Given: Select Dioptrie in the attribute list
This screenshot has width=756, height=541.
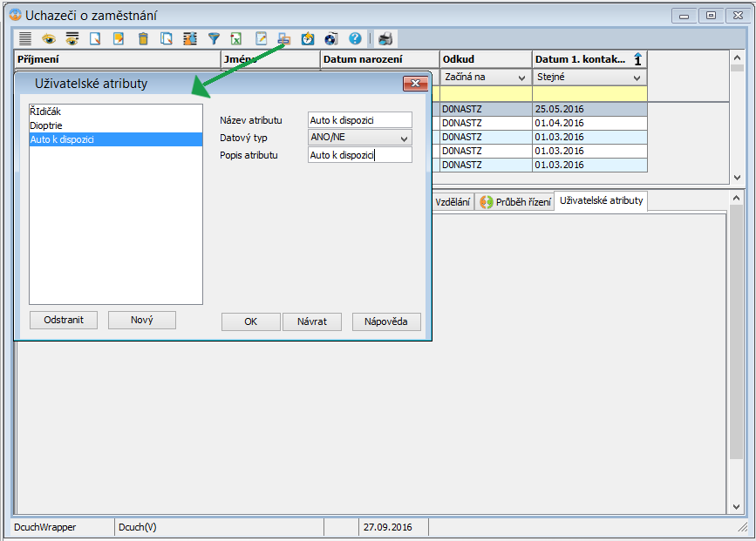Looking at the screenshot, I should coord(46,125).
